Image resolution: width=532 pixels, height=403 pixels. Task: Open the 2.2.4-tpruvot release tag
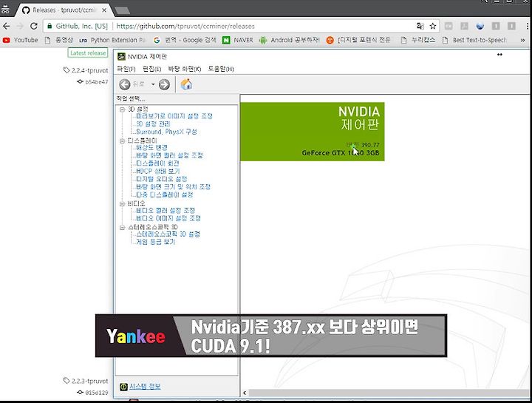(86, 70)
